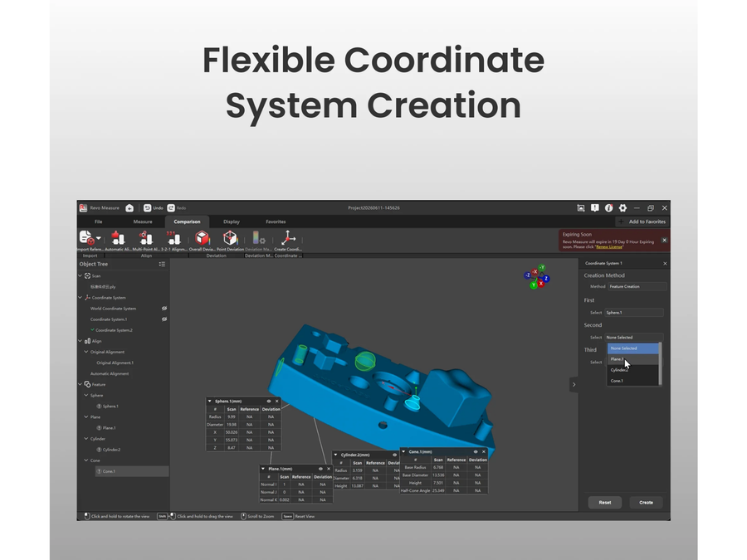The width and height of the screenshot is (747, 560).
Task: Click the Create button
Action: [x=646, y=503]
